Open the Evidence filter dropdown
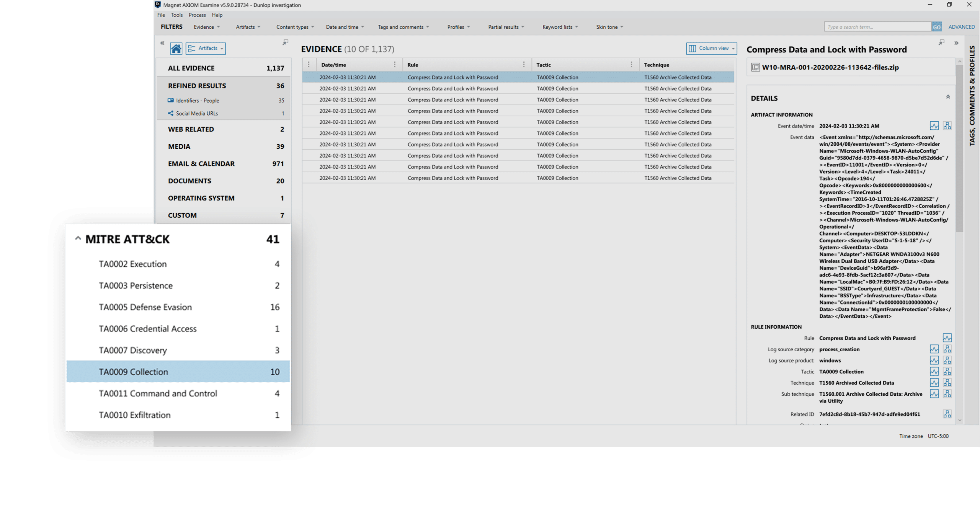The image size is (980, 530). 207,27
